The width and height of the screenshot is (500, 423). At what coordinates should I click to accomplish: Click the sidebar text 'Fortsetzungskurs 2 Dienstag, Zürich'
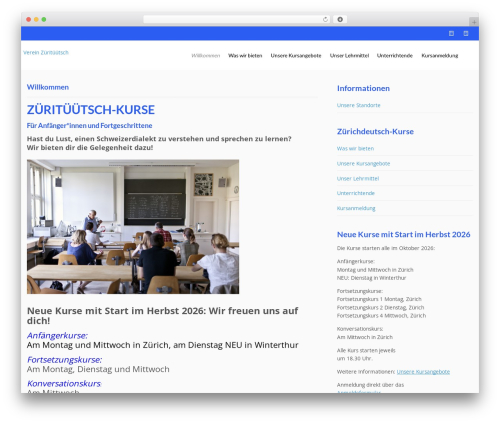click(x=380, y=308)
